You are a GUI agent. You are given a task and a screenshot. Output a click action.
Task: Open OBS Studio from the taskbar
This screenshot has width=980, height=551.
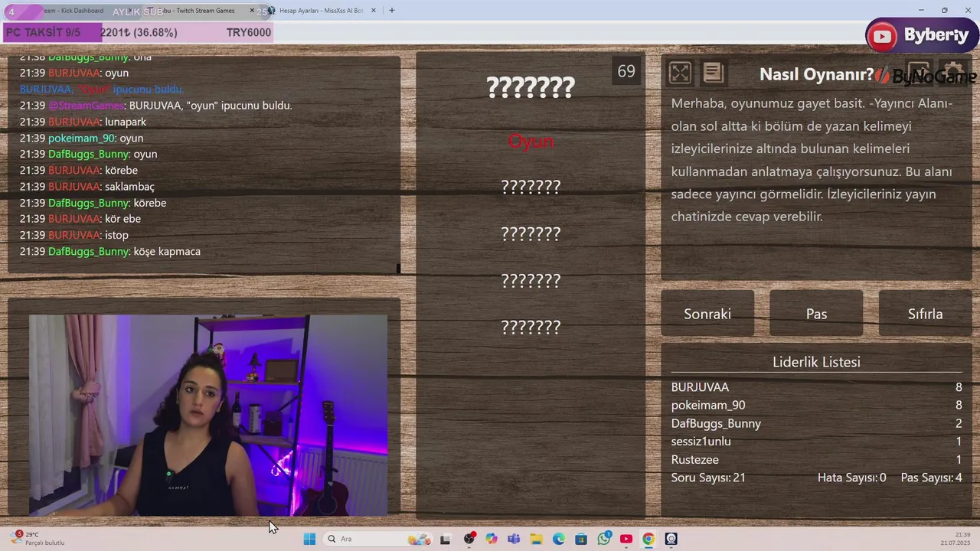tap(469, 539)
